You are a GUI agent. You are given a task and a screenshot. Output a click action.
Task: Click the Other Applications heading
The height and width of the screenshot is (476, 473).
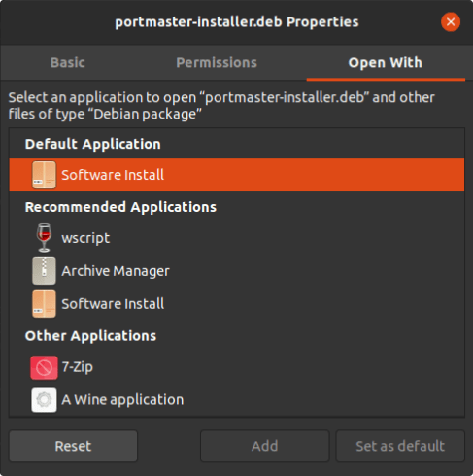90,336
